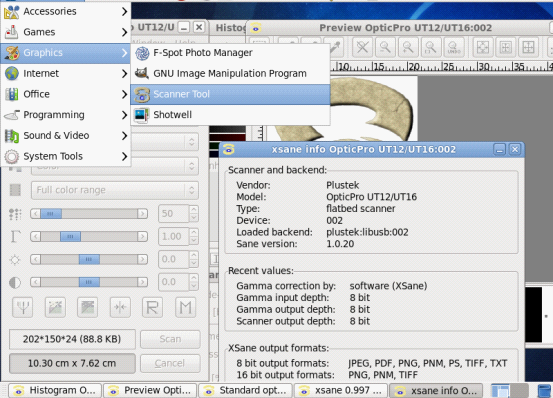Click the crossed-out icon in Preview toolbar
The height and width of the screenshot is (398, 553).
[x=363, y=47]
